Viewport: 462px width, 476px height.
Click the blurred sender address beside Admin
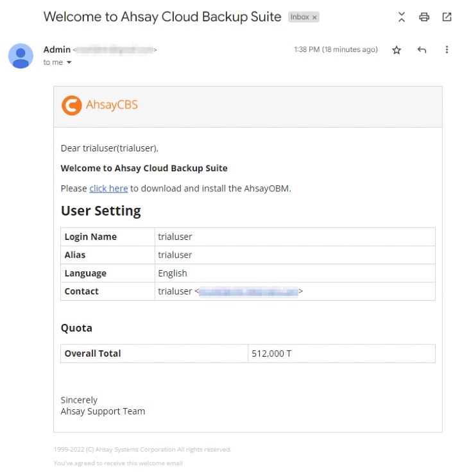114,50
